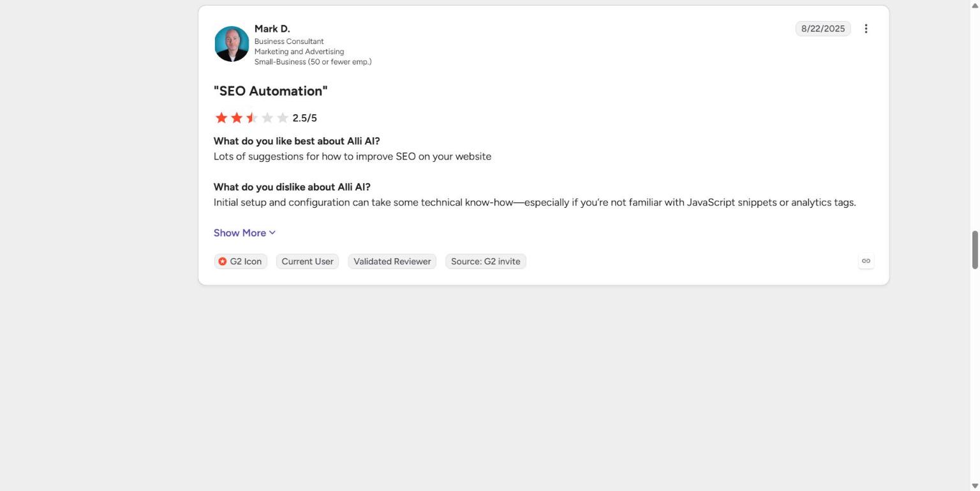
Task: Click the "SEO Automation" review title
Action: pos(271,91)
